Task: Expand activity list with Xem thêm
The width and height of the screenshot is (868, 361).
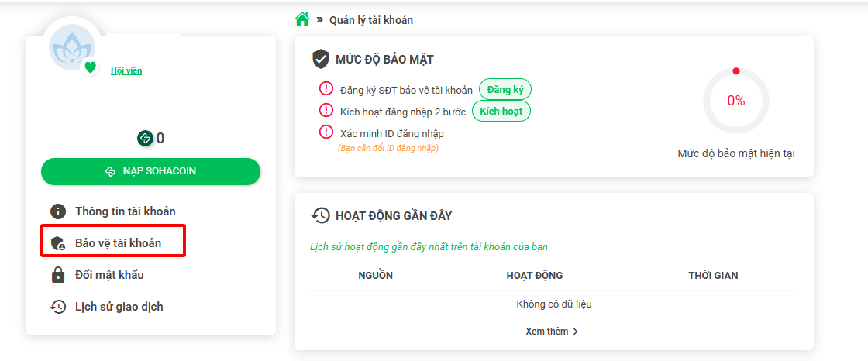Action: pyautogui.click(x=552, y=332)
